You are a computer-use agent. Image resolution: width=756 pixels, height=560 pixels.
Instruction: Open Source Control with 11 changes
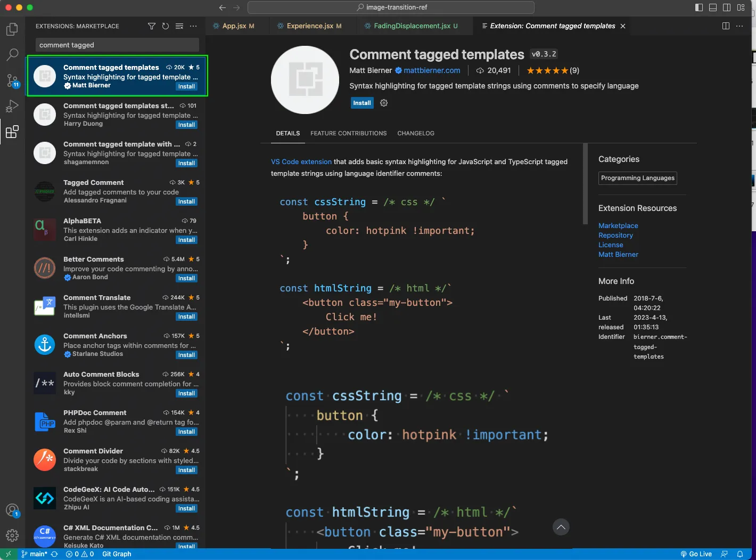click(x=12, y=80)
